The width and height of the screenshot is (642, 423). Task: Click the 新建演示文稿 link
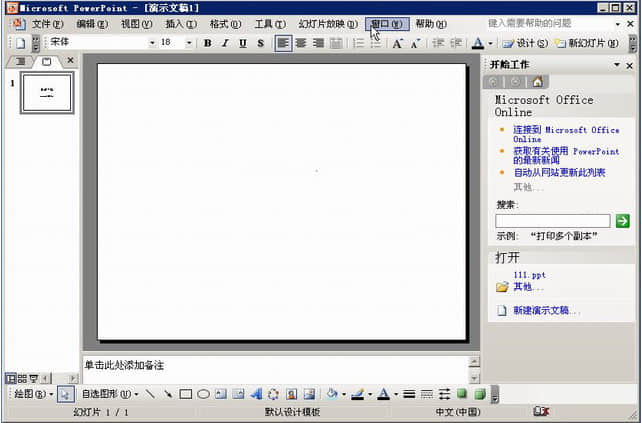(x=547, y=310)
